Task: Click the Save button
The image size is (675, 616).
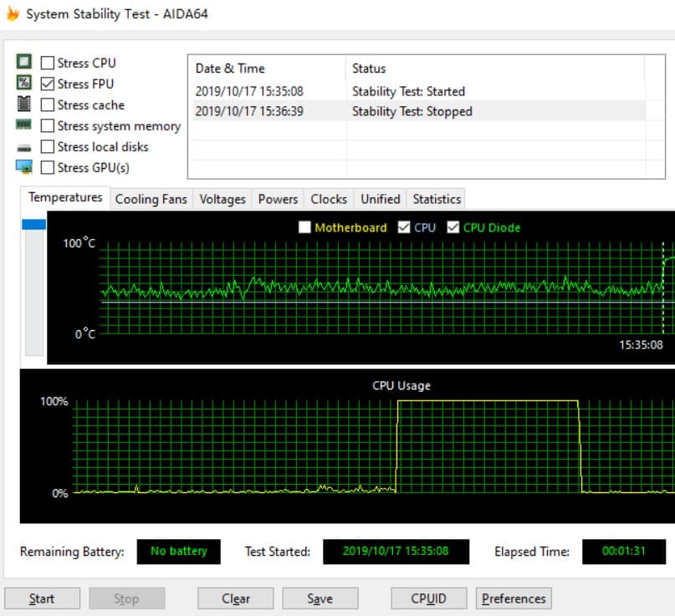Action: (x=320, y=598)
